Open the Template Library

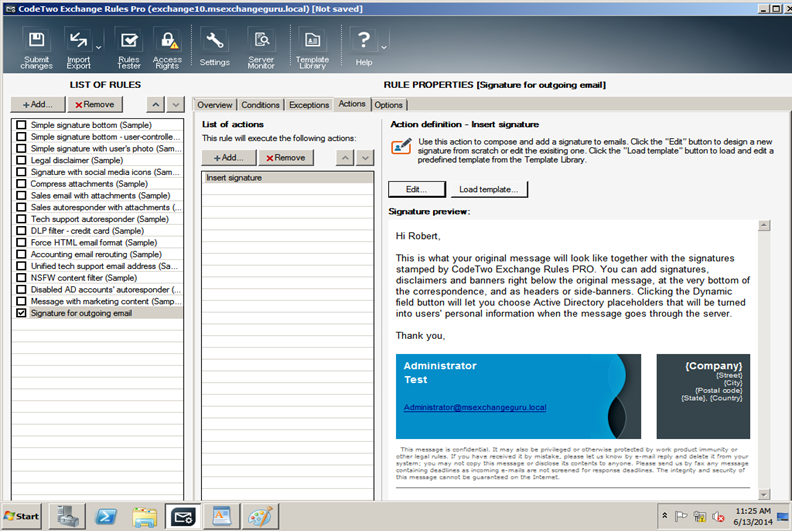point(312,49)
